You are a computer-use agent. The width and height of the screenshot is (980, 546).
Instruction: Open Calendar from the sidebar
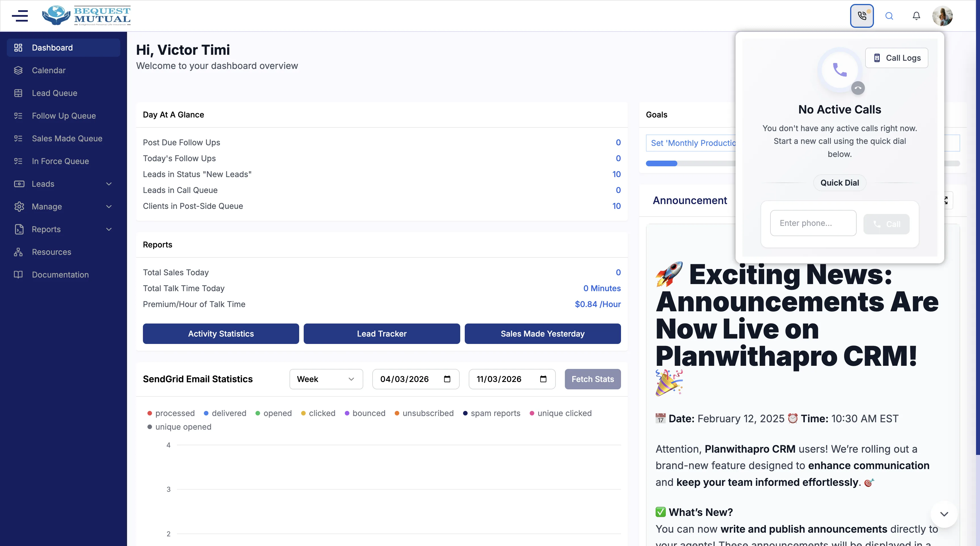pyautogui.click(x=49, y=70)
